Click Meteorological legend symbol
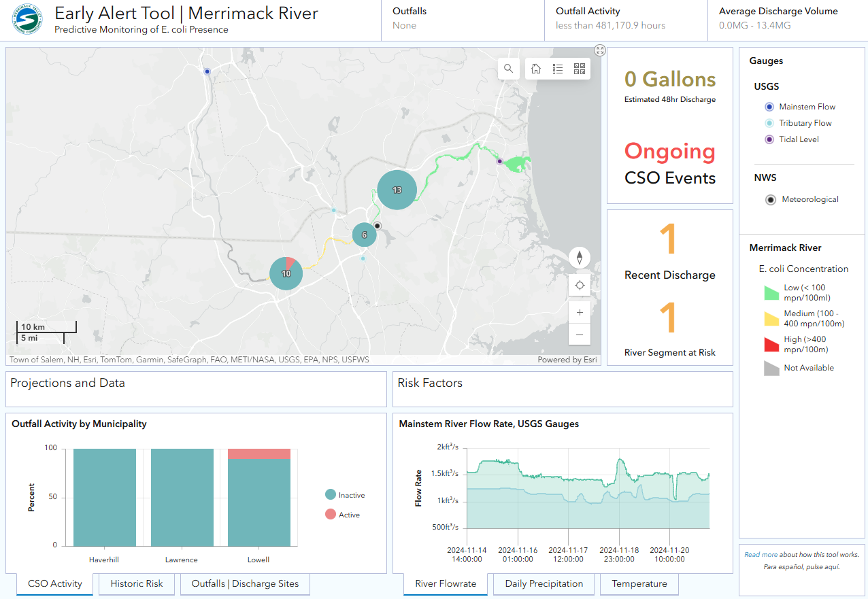This screenshot has height=599, width=868. (x=770, y=200)
